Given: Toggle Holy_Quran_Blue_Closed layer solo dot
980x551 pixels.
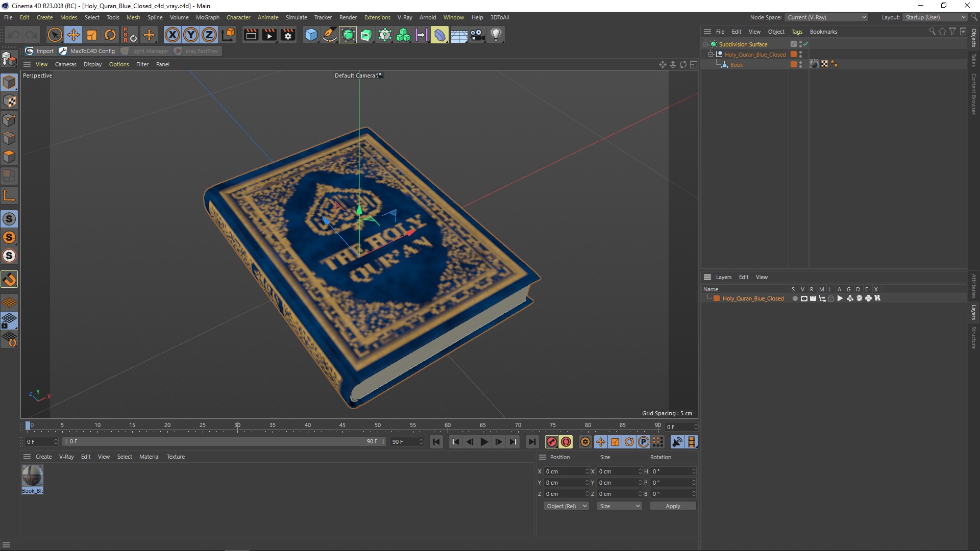Looking at the screenshot, I should 795,298.
